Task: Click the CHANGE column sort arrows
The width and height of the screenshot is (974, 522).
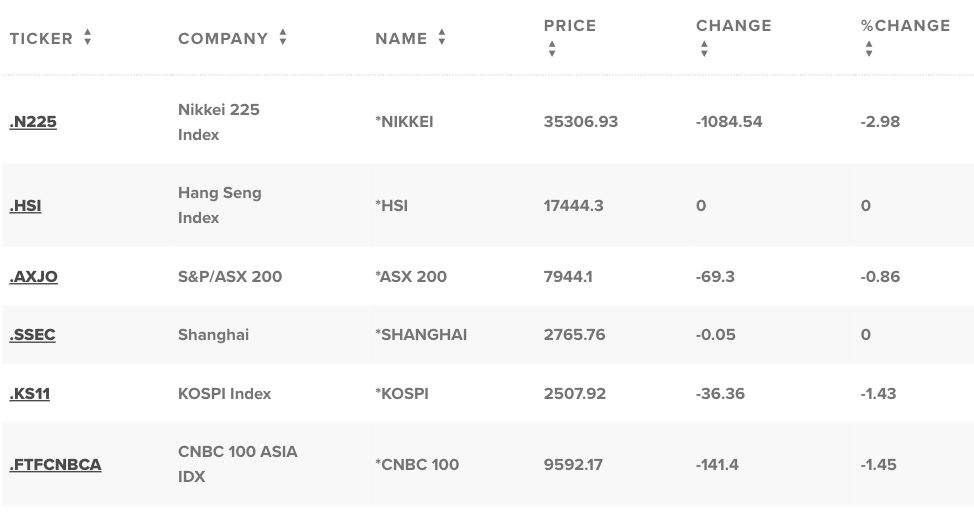Action: click(704, 49)
